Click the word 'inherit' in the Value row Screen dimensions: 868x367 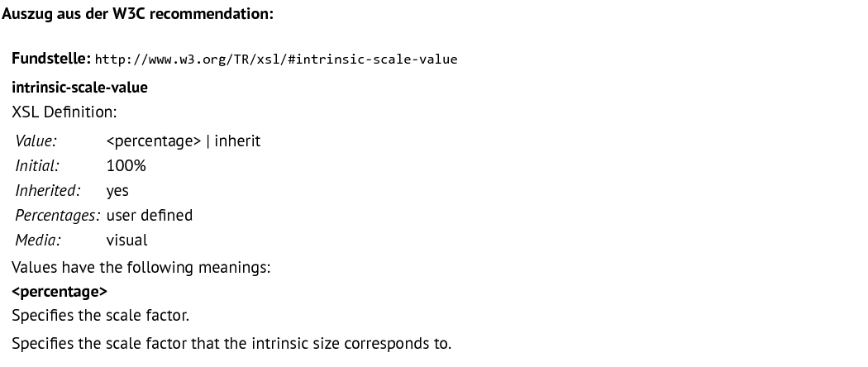pos(237,141)
